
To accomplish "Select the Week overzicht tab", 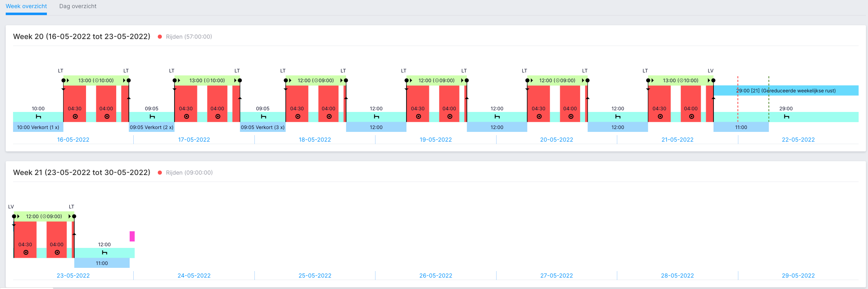I will pos(26,6).
